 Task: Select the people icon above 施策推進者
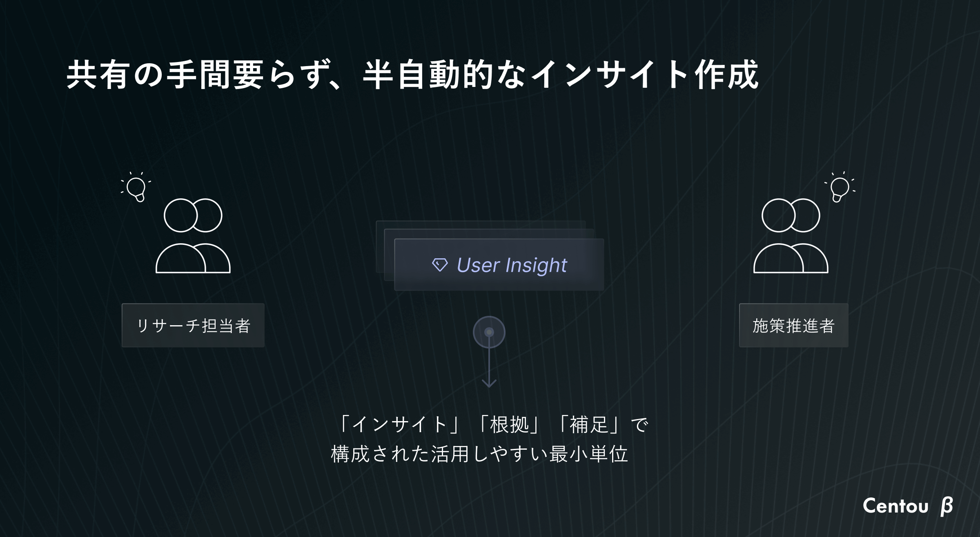791,236
